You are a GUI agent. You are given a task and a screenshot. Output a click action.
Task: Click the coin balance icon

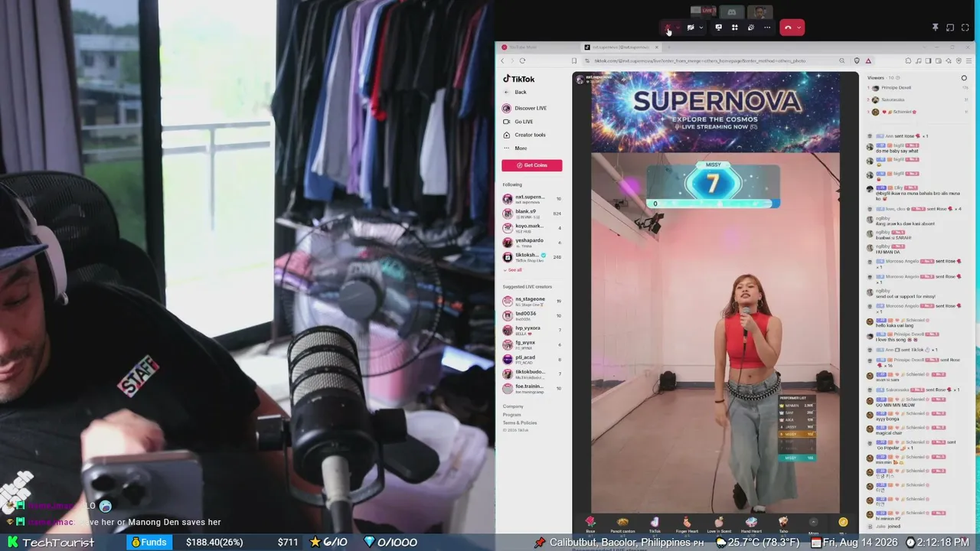click(843, 522)
